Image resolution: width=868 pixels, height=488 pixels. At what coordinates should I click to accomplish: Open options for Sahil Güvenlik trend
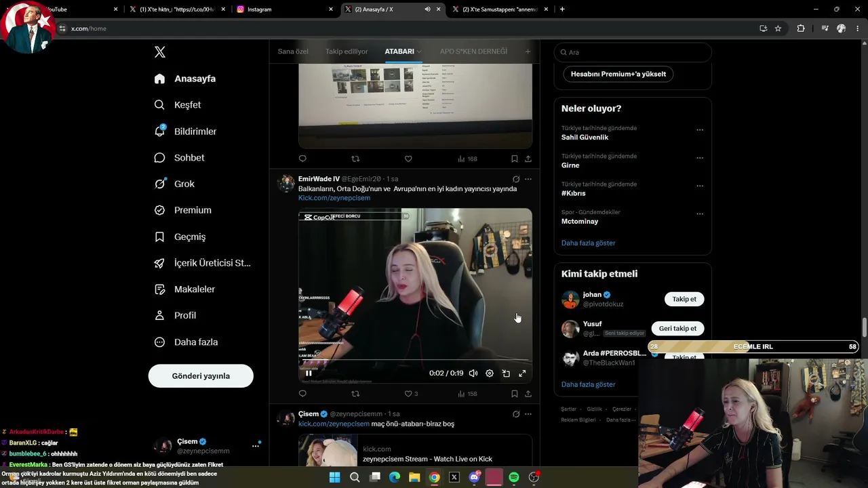(x=700, y=129)
